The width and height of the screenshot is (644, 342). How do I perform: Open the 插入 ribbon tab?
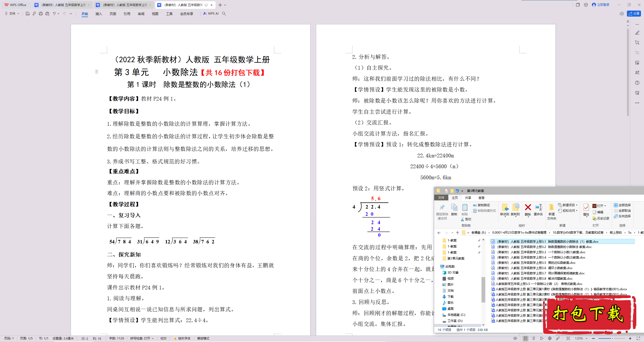(x=99, y=14)
